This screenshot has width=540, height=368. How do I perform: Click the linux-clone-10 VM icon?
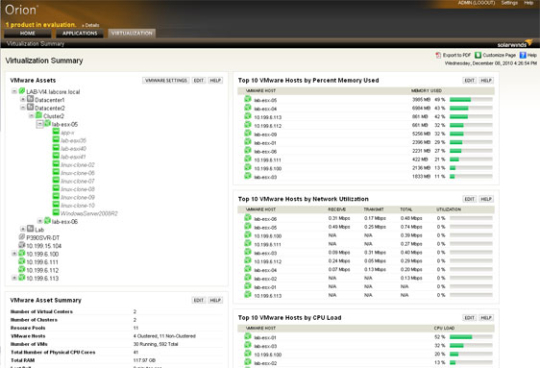[56, 205]
